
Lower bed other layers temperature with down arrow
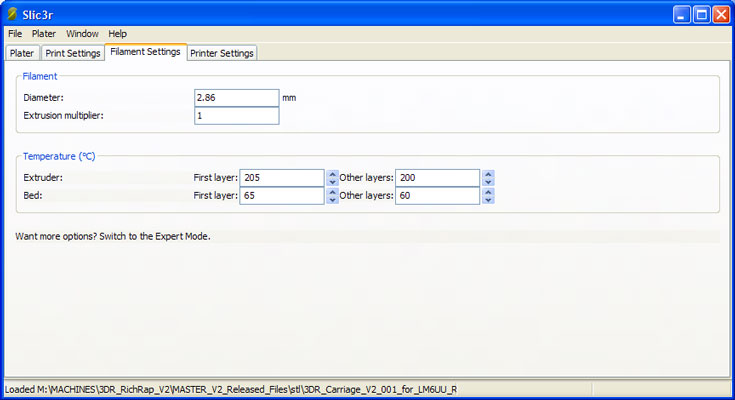click(x=488, y=201)
